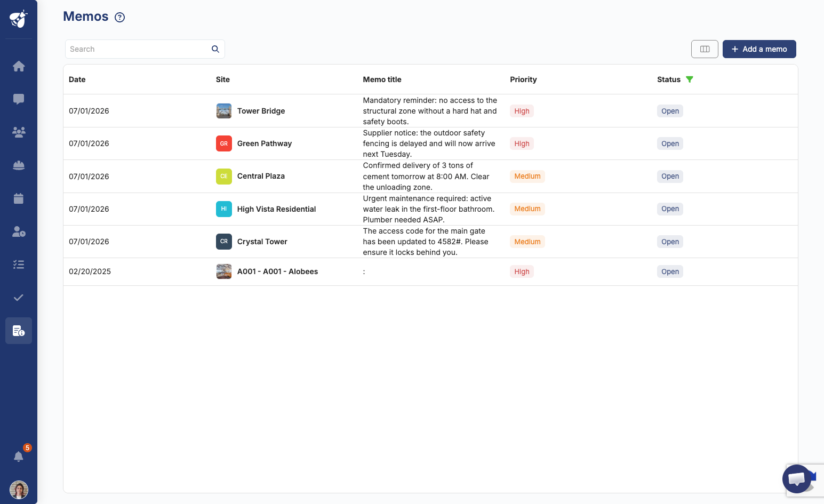Image resolution: width=824 pixels, height=504 pixels.
Task: Click Open status tag for High Vista Residential
Action: pos(670,209)
